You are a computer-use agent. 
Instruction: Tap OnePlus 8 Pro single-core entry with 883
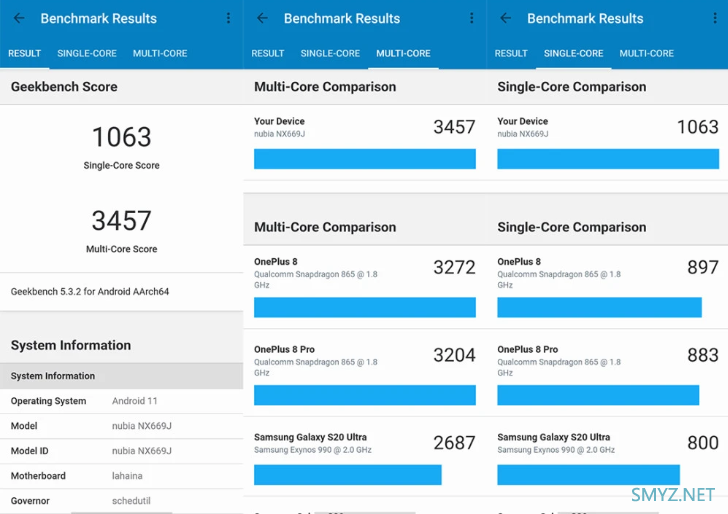click(607, 373)
